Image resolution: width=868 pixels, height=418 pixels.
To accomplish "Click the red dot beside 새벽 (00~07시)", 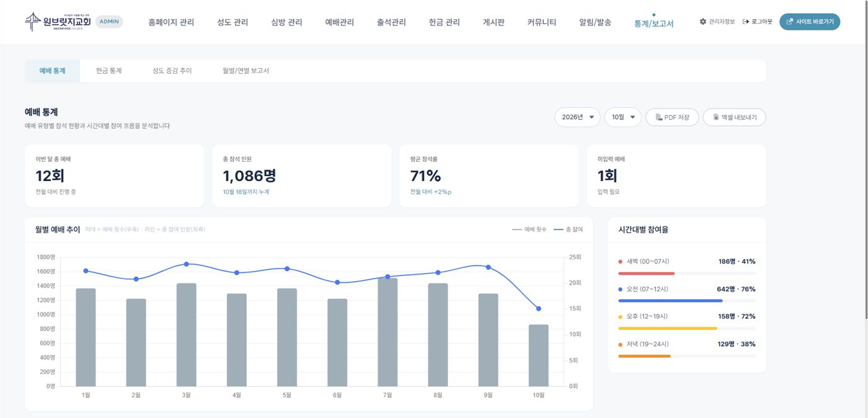I will 621,262.
